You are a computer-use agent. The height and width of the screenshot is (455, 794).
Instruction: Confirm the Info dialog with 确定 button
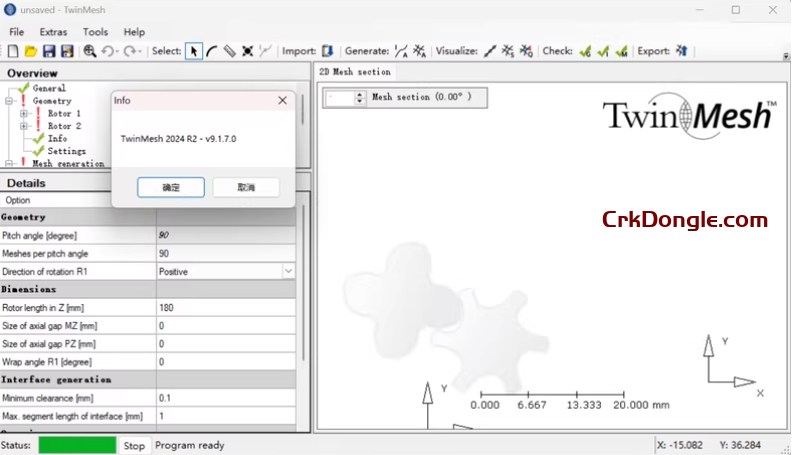[171, 188]
